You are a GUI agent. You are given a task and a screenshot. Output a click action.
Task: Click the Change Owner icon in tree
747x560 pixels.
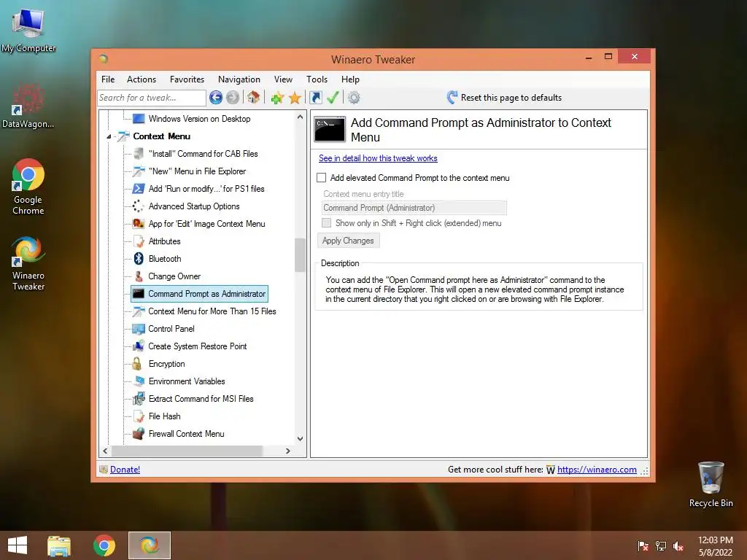139,276
